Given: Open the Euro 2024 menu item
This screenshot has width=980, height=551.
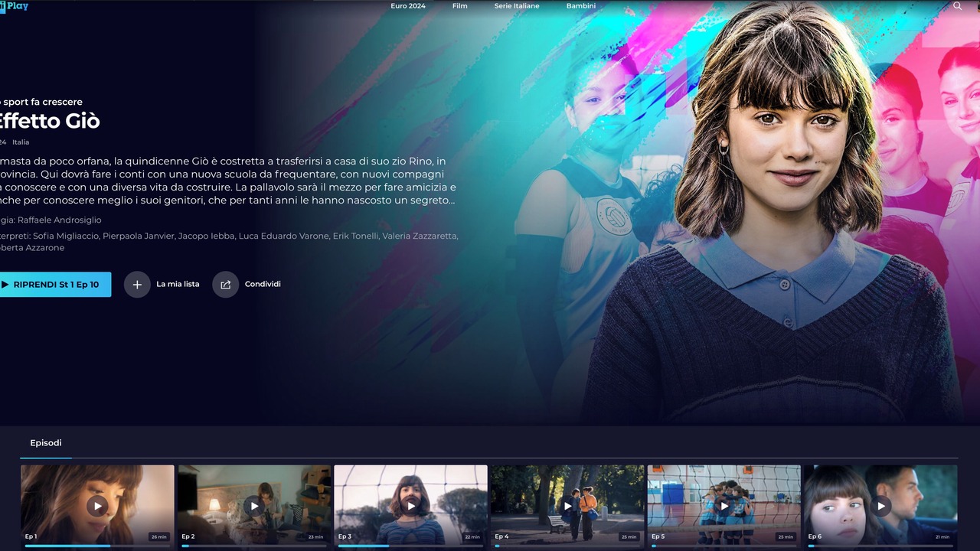Looking at the screenshot, I should coord(408,6).
